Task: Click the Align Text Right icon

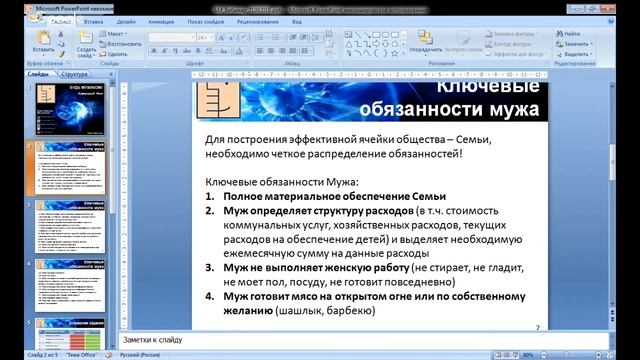Action: point(282,51)
